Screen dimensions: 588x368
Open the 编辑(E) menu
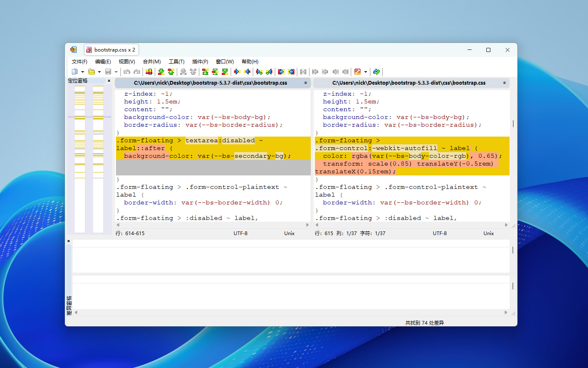103,62
